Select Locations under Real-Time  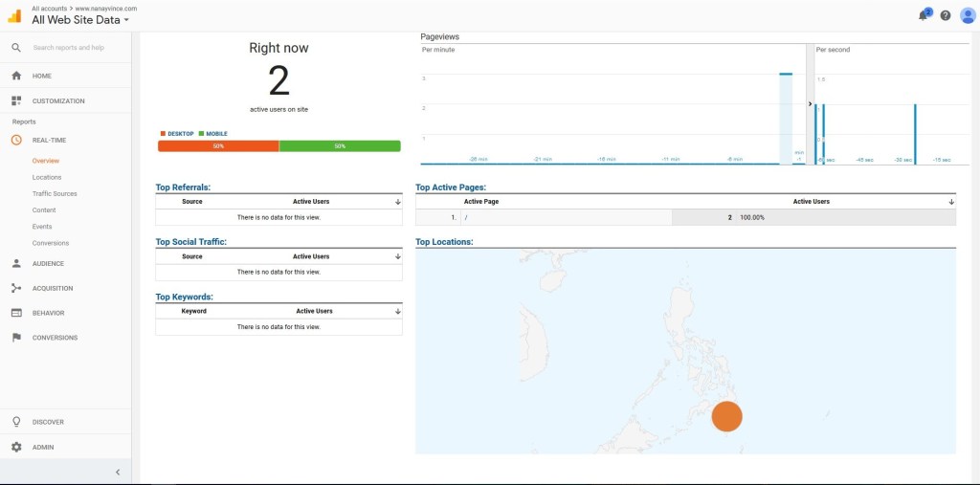pos(47,177)
